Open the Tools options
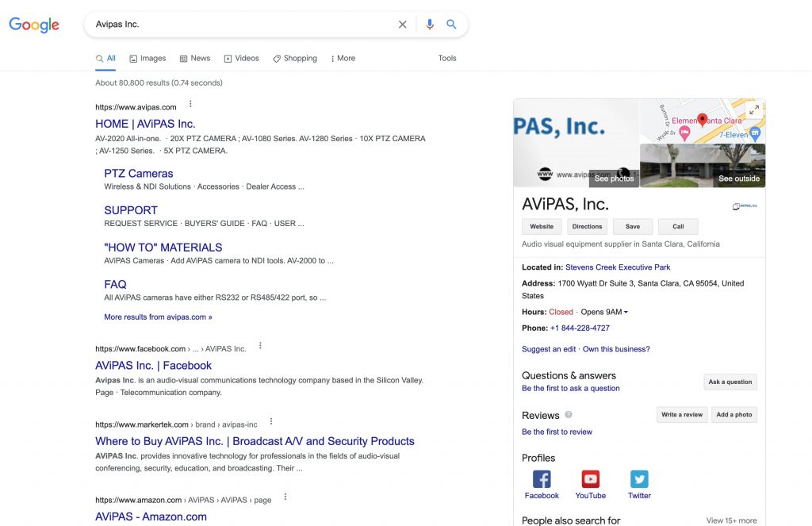 point(447,59)
